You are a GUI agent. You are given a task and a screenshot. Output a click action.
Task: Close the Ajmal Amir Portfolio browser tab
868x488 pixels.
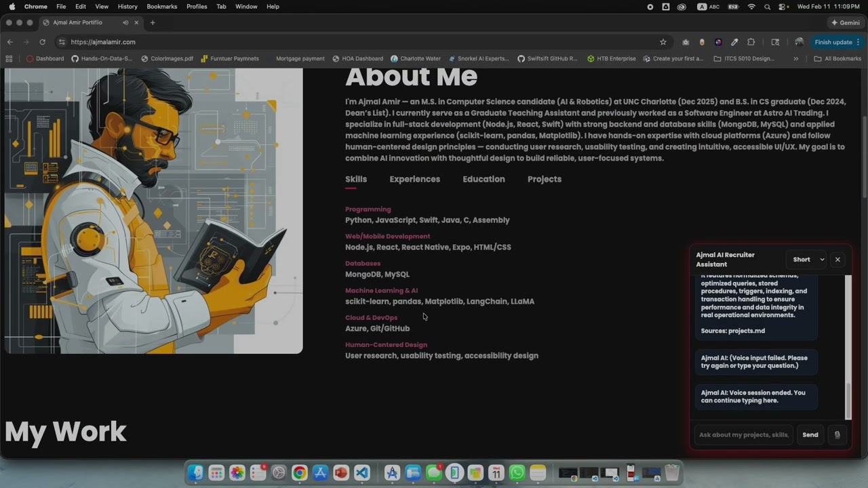(x=136, y=22)
